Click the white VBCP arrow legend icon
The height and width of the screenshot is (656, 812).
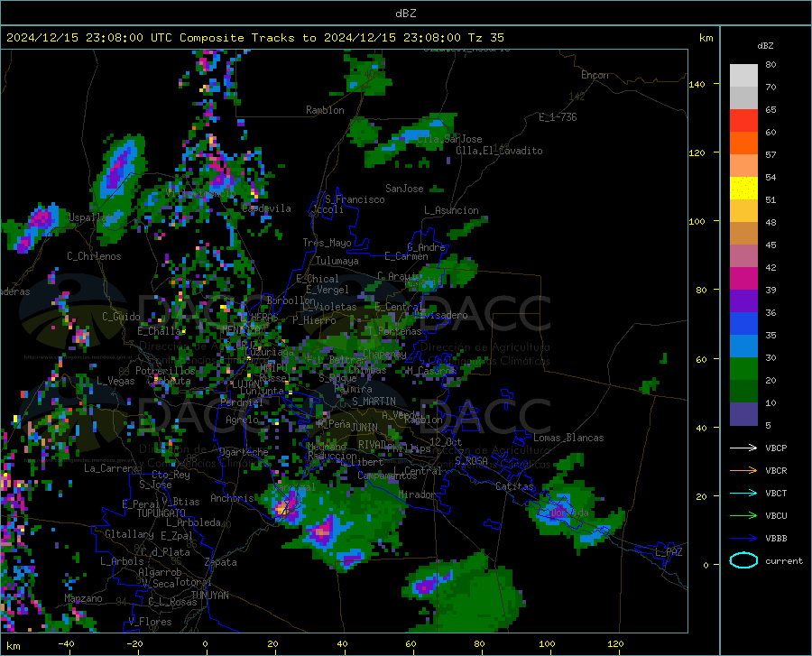[743, 448]
